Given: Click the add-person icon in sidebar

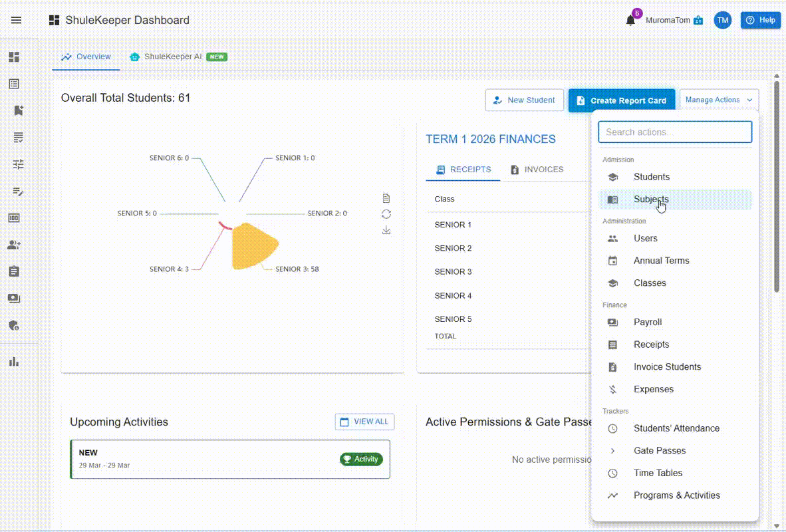Looking at the screenshot, I should 14,245.
